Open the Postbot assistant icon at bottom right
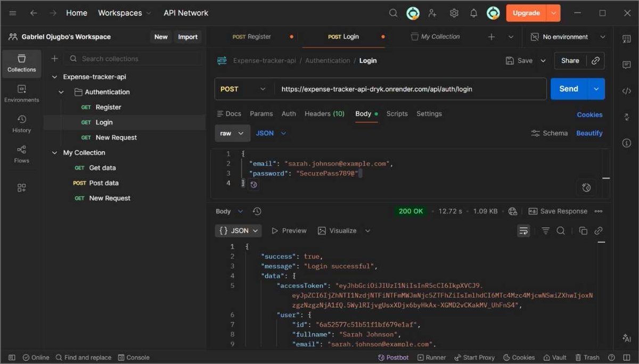Viewport: 639px width, 364px height. [627, 338]
